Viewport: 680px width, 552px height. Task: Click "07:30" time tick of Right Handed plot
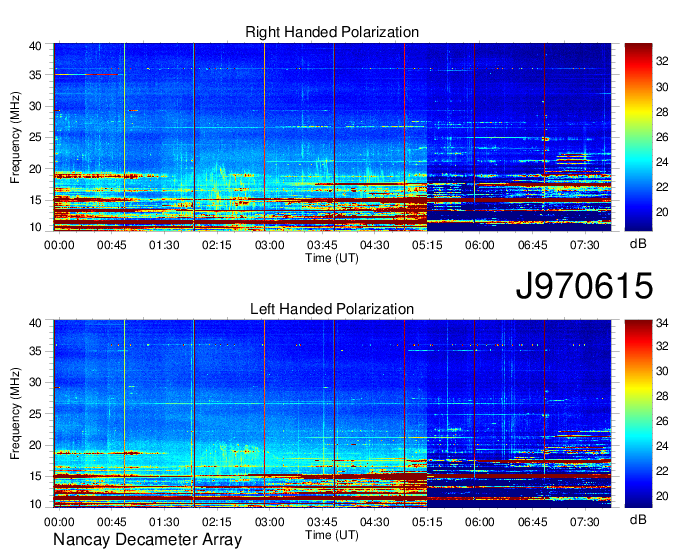tap(585, 245)
